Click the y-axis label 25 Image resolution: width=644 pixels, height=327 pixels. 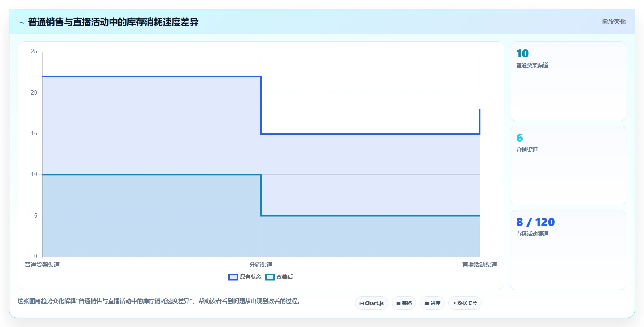click(x=34, y=52)
